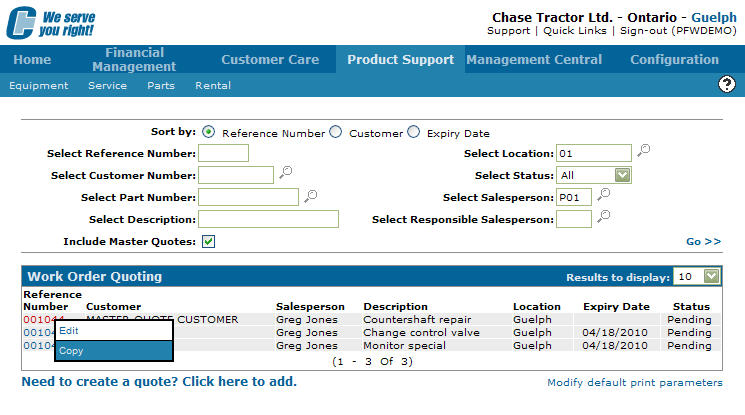The height and width of the screenshot is (415, 745).
Task: Focus the Select Part Number field
Action: point(248,197)
